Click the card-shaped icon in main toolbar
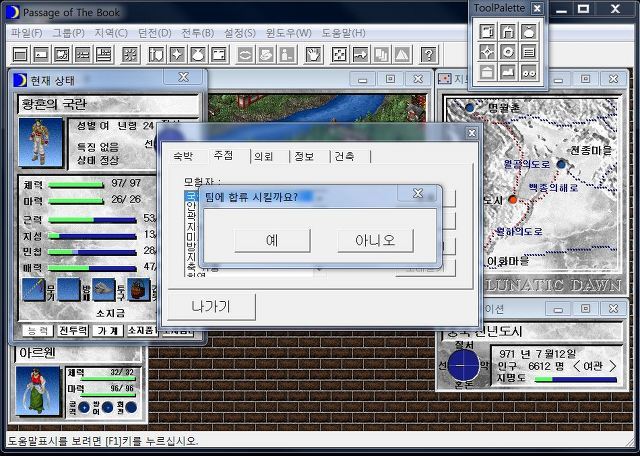Screen dimensions: 640x456 [41, 54]
